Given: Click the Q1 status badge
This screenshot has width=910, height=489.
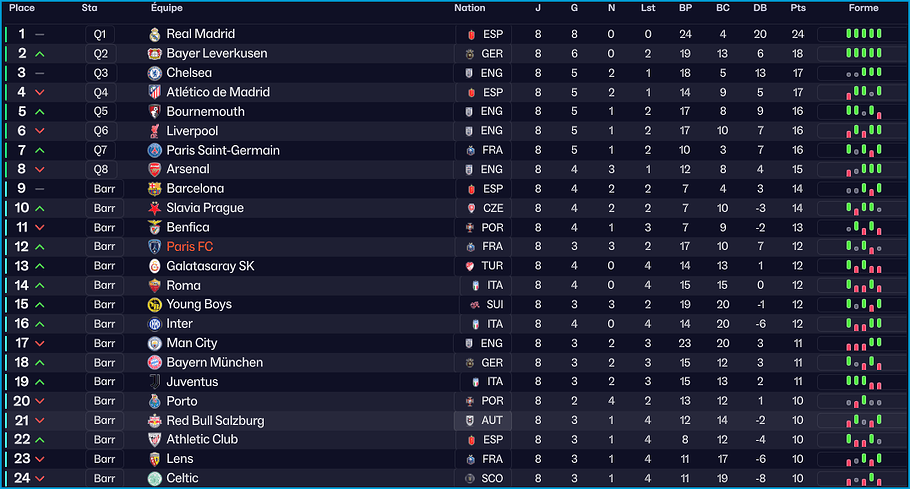Looking at the screenshot, I should tap(101, 34).
